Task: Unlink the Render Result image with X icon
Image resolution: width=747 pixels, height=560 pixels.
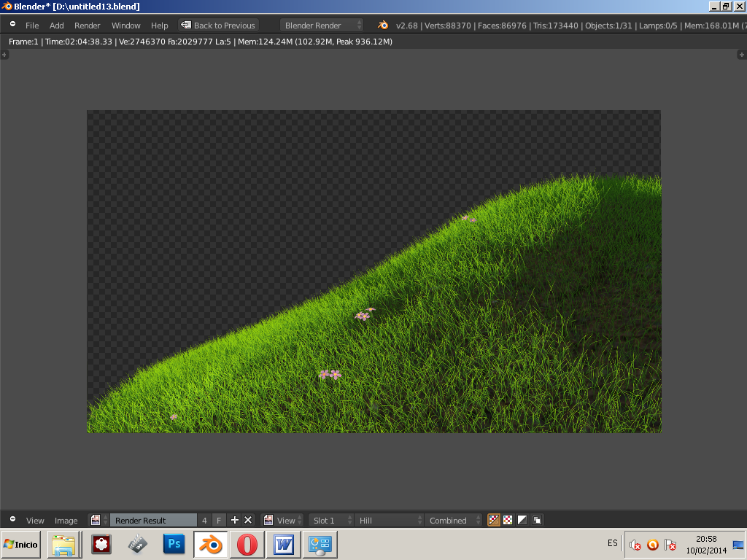Action: click(x=248, y=520)
